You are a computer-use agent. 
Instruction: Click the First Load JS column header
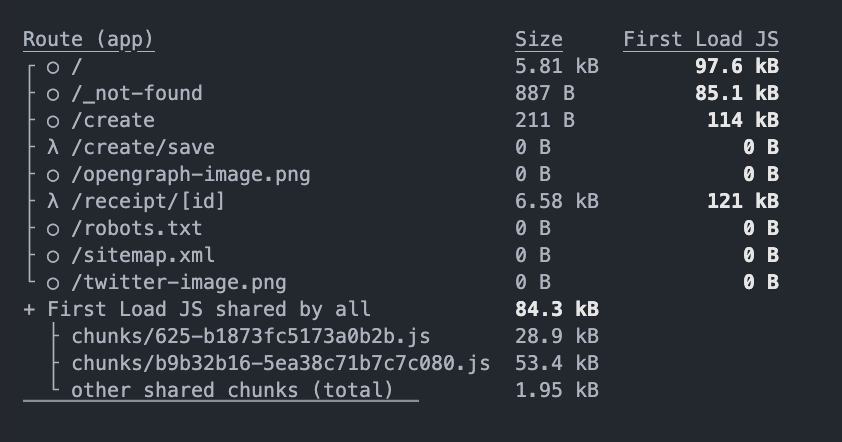pyautogui.click(x=701, y=40)
